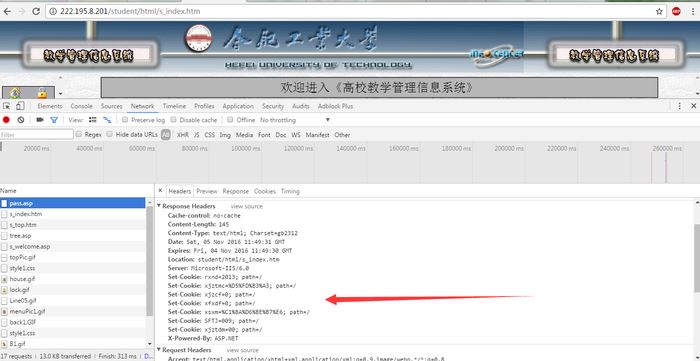Open the Adblock Plus extension icon
This screenshot has height=361, width=700.
pyautogui.click(x=676, y=12)
